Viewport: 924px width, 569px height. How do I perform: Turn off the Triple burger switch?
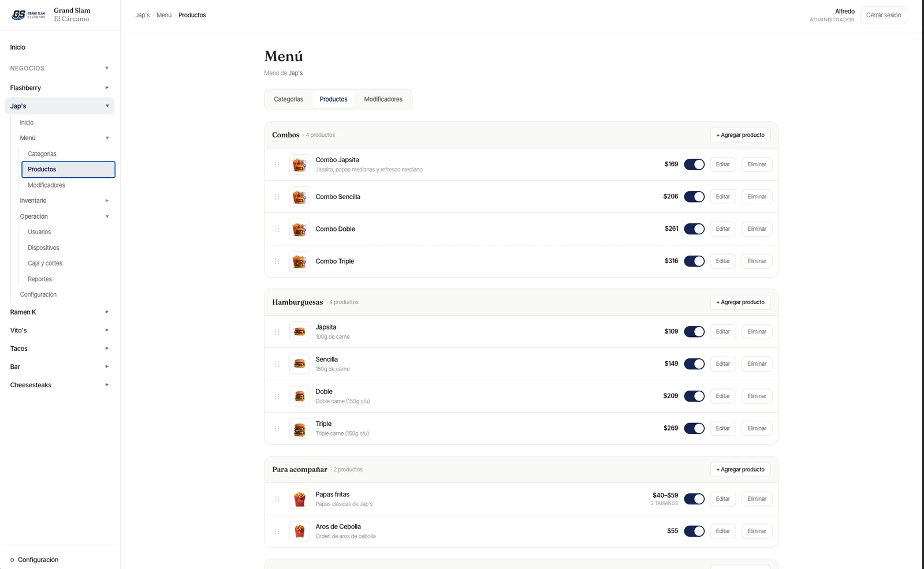[694, 429]
